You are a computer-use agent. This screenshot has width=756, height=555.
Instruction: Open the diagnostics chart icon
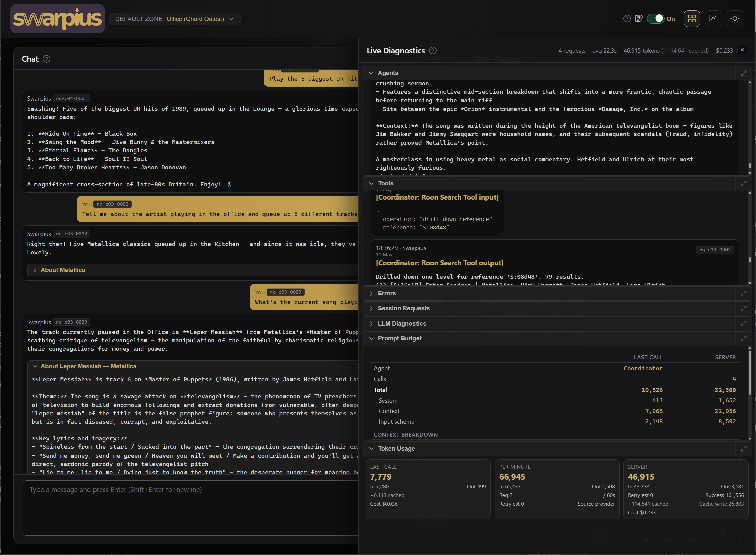pyautogui.click(x=713, y=19)
